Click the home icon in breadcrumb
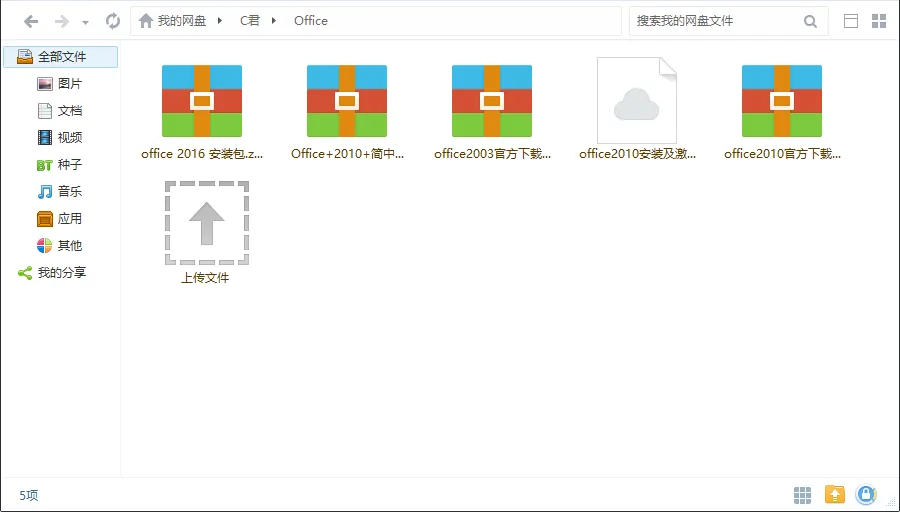The width and height of the screenshot is (900, 512). (x=146, y=21)
